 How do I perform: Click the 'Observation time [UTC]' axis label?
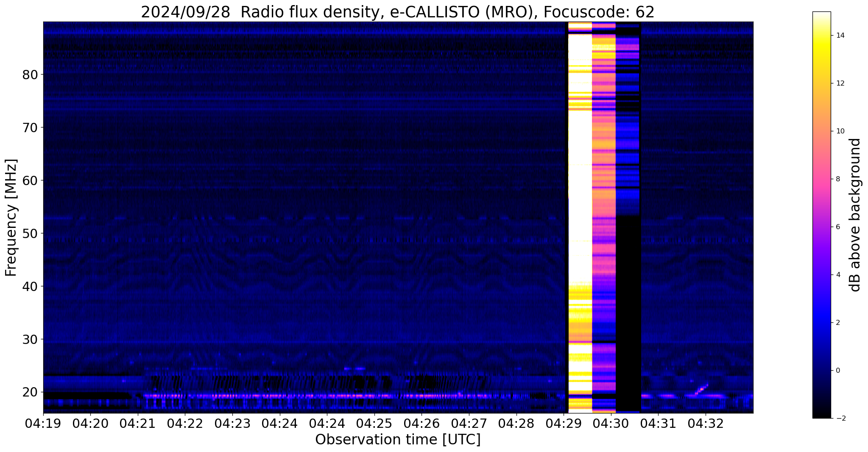(x=398, y=440)
